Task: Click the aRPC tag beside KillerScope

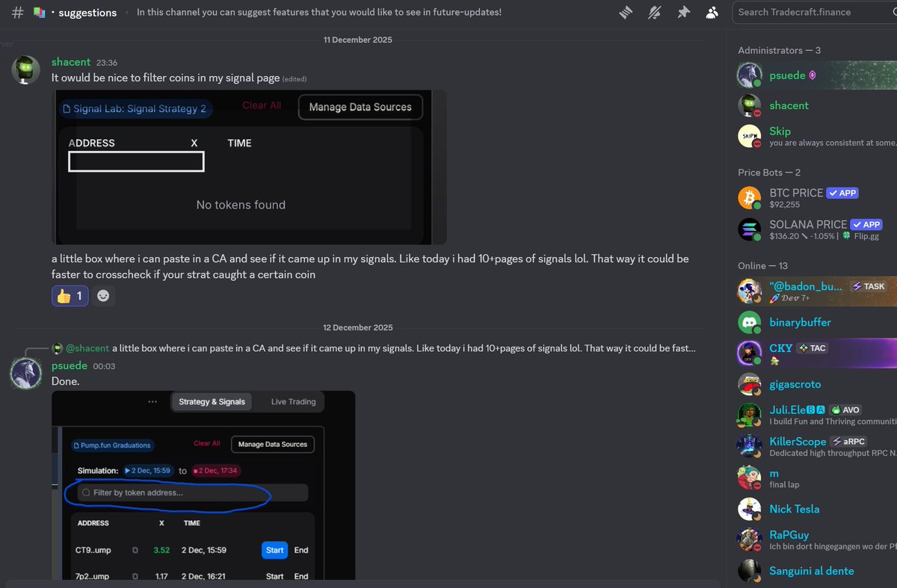Action: (850, 442)
